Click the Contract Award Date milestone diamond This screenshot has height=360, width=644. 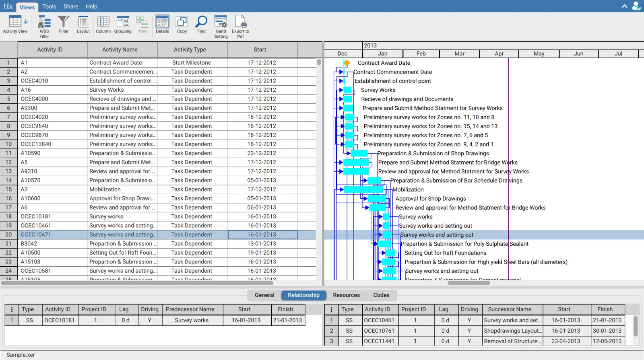[347, 63]
